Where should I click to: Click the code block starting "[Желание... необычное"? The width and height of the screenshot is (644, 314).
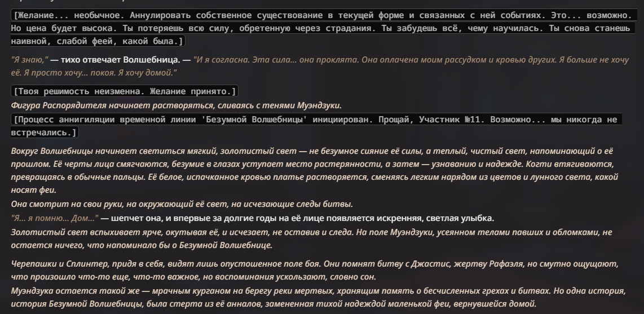[x=324, y=28]
